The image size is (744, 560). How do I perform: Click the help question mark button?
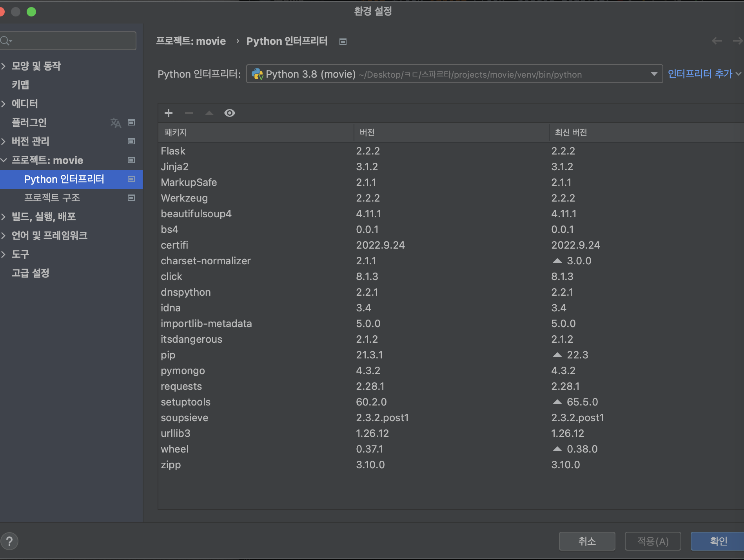9,541
